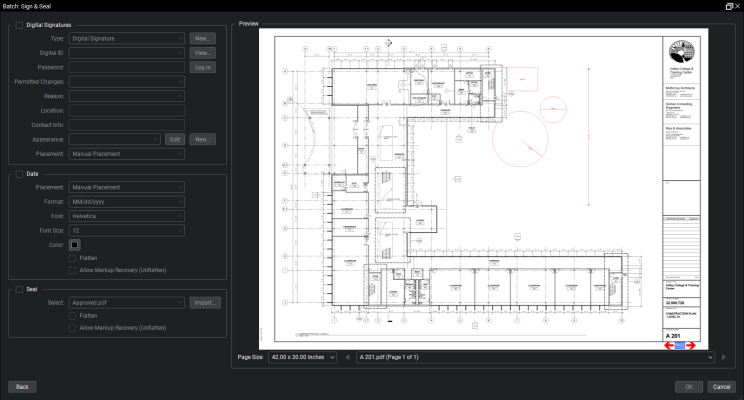This screenshot has height=400, width=744.
Task: Open the signature Placement dropdown
Action: pos(127,154)
